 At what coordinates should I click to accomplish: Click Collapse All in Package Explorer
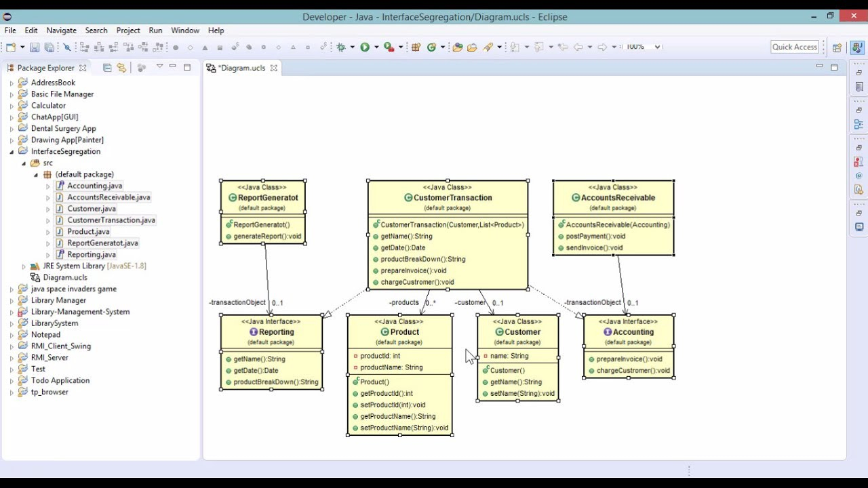click(x=107, y=68)
